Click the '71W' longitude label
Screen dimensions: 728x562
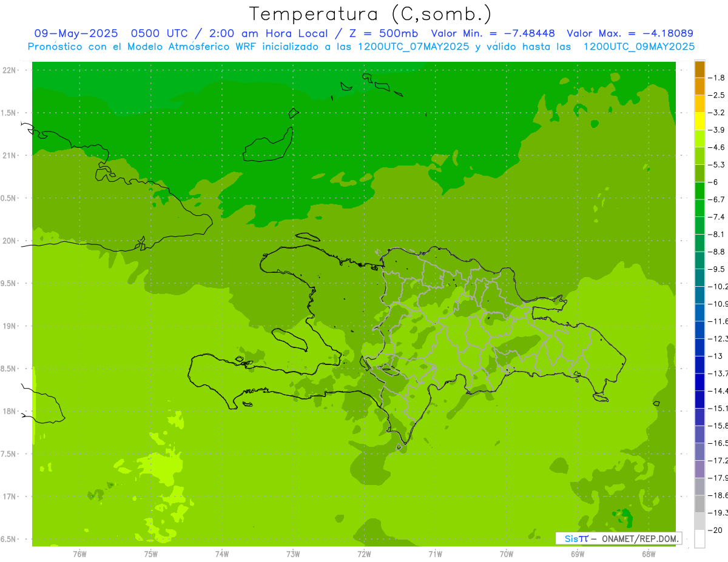point(435,554)
